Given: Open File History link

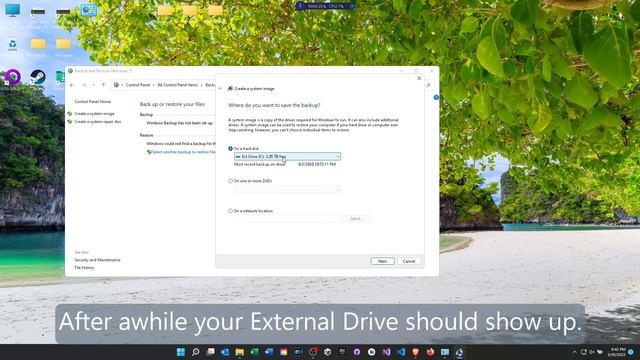Looking at the screenshot, I should click(x=84, y=268).
